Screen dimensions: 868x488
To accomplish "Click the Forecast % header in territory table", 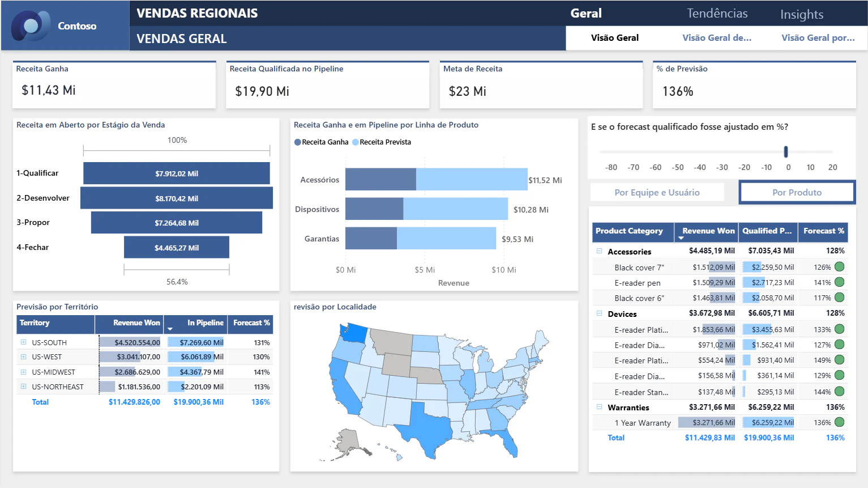I will click(x=251, y=323).
